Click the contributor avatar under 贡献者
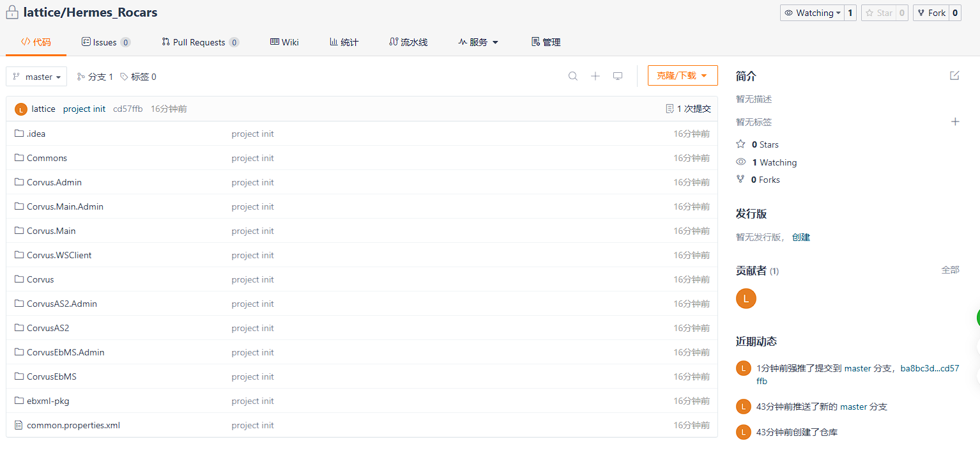This screenshot has height=450, width=980. 746,299
